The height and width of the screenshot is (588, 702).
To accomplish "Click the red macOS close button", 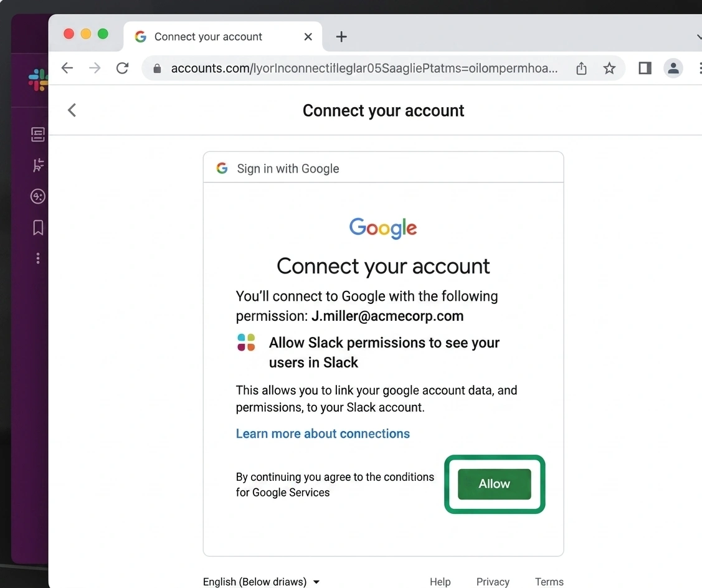I will (69, 34).
